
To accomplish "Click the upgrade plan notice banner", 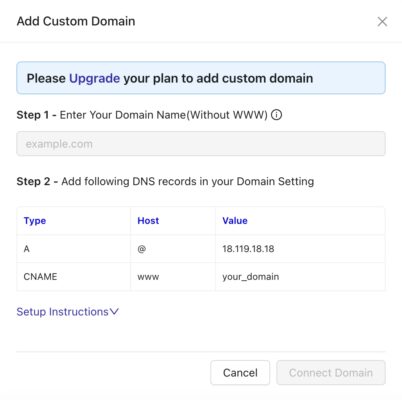I will [x=201, y=78].
